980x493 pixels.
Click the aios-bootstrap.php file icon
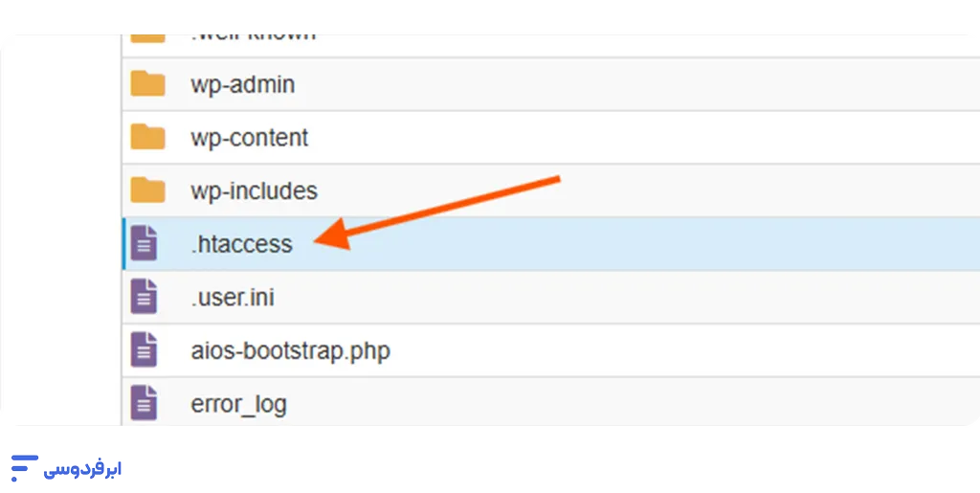(144, 350)
